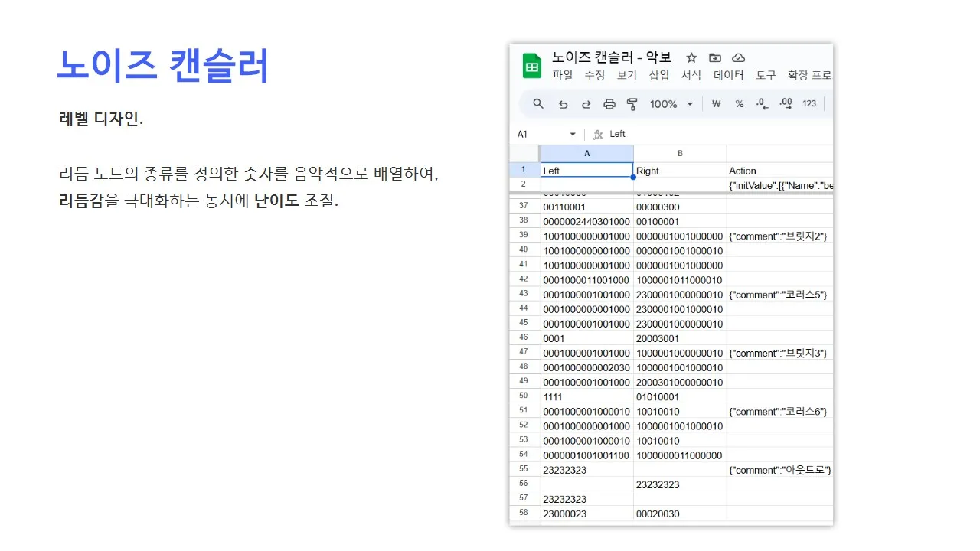
Task: Open the 123 number format options
Action: [809, 104]
